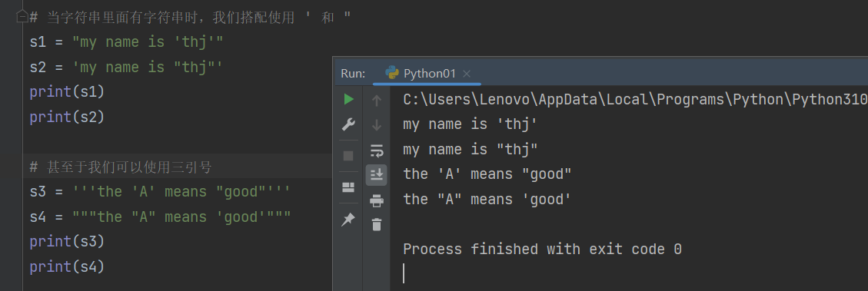Click the s3 triple-quote string line
The width and height of the screenshot is (868, 291).
pos(160,192)
